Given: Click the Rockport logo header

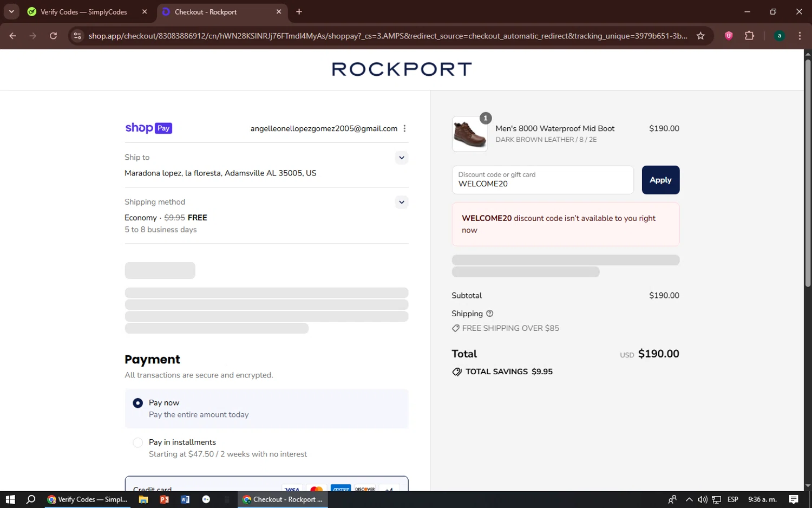Looking at the screenshot, I should tap(402, 69).
